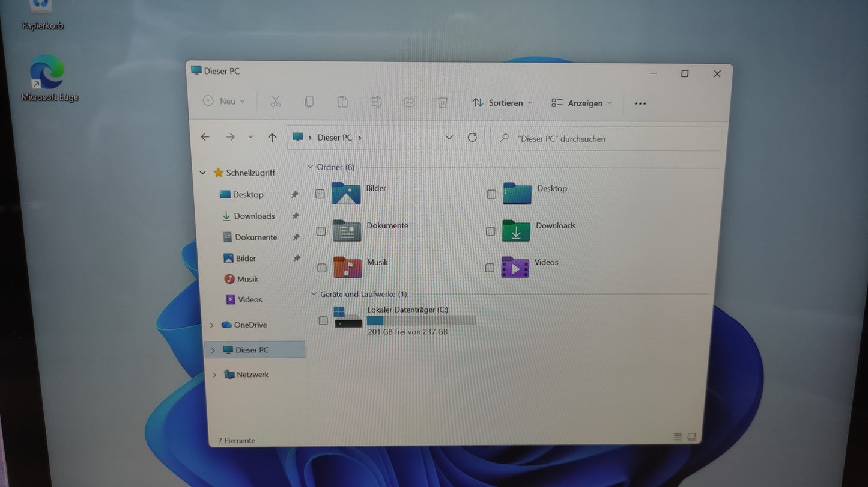Click the Rename icon in toolbar

click(376, 102)
